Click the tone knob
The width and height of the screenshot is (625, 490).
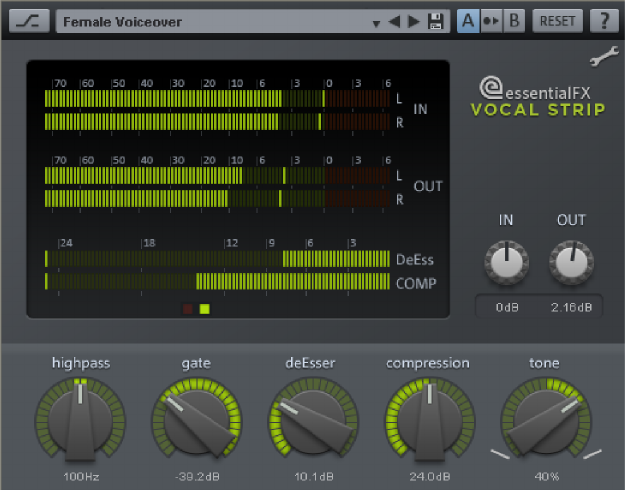pos(546,419)
